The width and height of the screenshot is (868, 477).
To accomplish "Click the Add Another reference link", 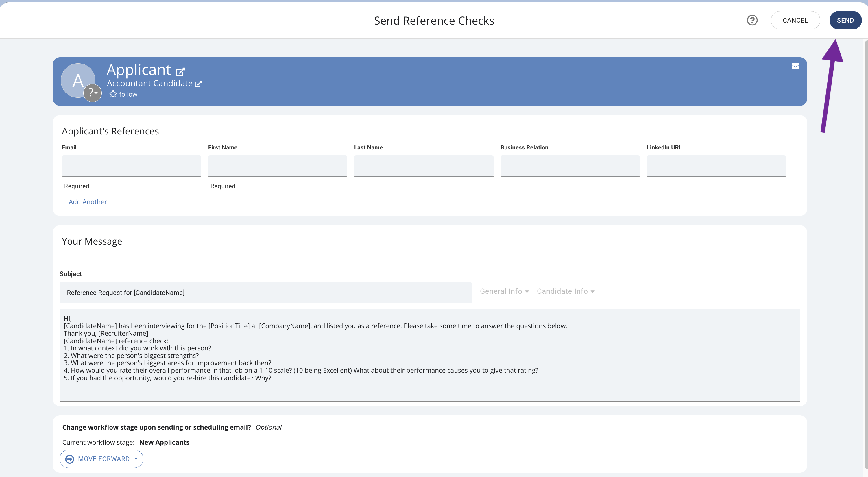I will pos(88,202).
